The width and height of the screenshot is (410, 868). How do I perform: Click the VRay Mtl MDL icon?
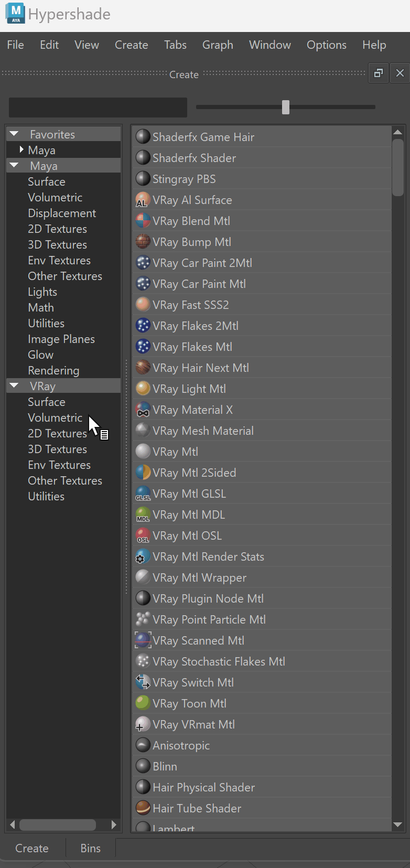[143, 515]
